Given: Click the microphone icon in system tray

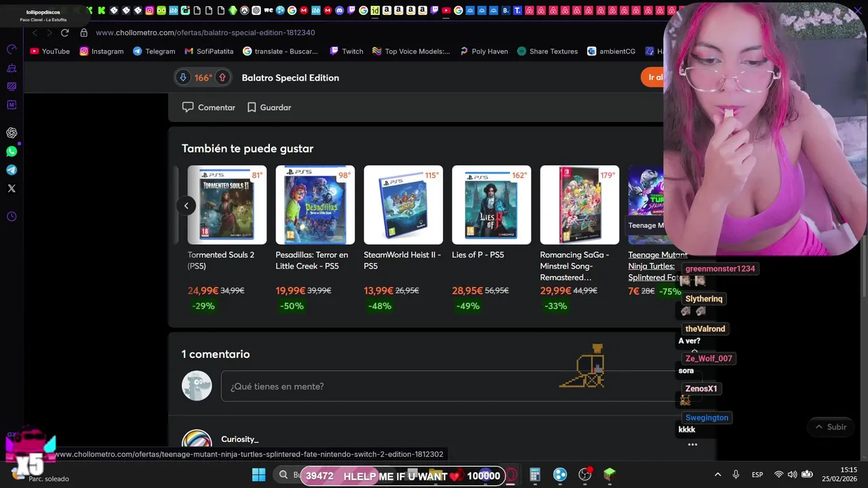Looking at the screenshot, I should click(737, 474).
